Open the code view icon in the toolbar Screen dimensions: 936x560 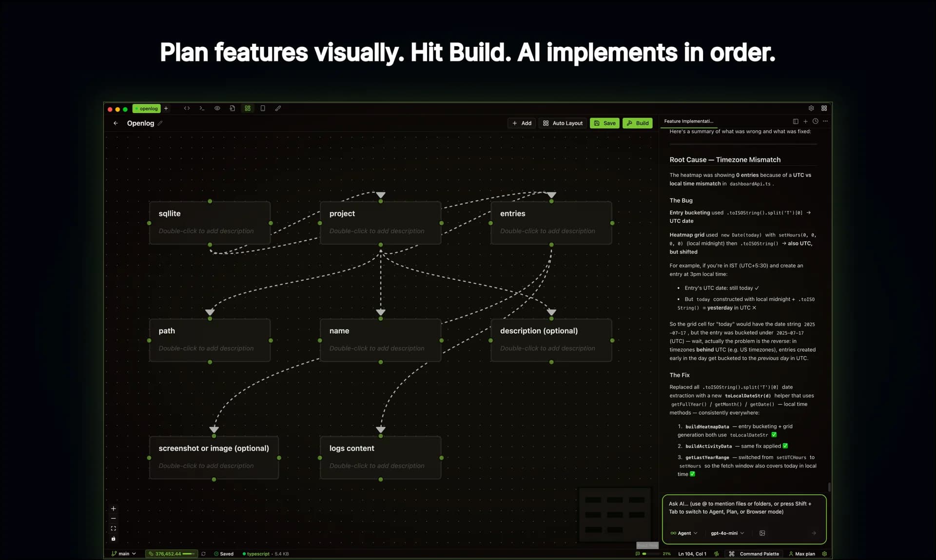click(187, 108)
